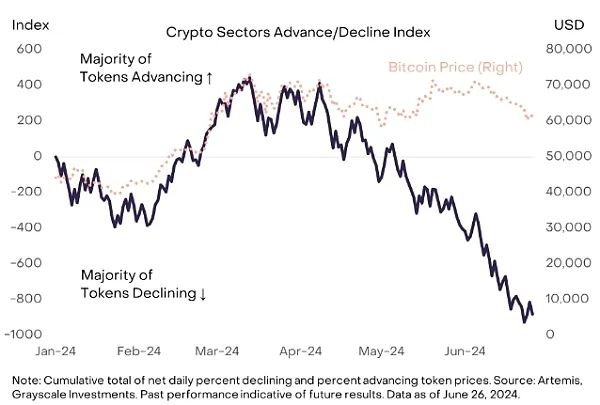Select the Jan-24 x-axis label
Screen dimensions: 600x405
tap(55, 351)
